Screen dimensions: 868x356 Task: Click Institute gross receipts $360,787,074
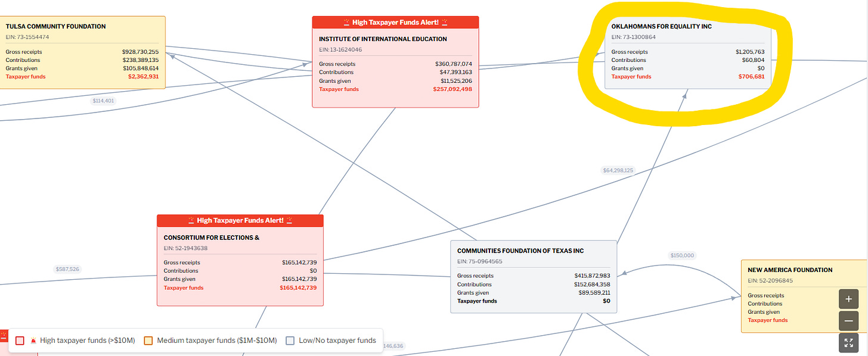click(454, 64)
